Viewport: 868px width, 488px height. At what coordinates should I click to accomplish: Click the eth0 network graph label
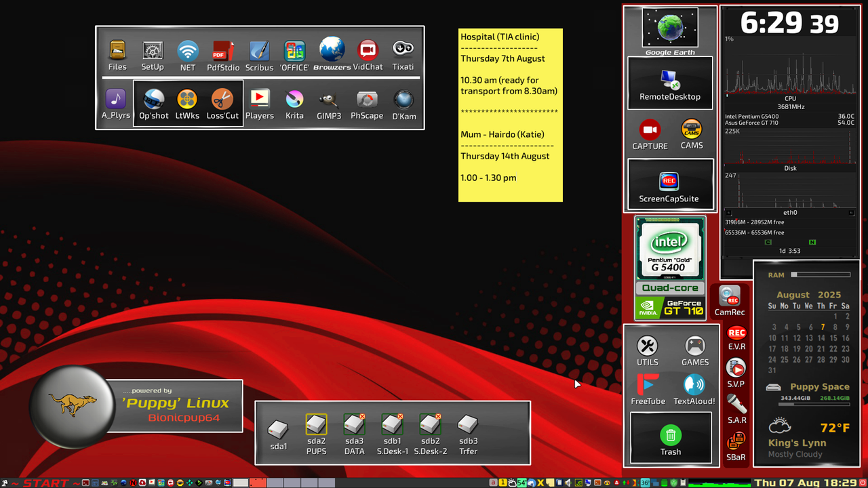790,212
